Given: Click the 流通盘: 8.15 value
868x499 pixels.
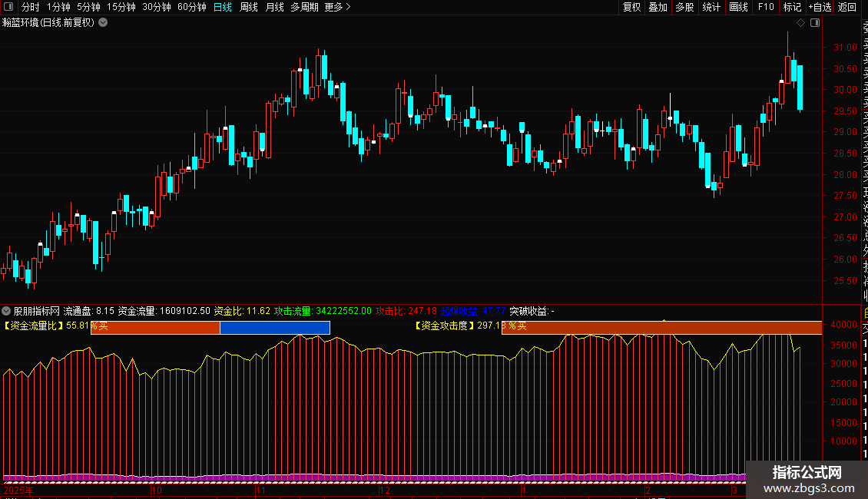Looking at the screenshot, I should tap(88, 311).
